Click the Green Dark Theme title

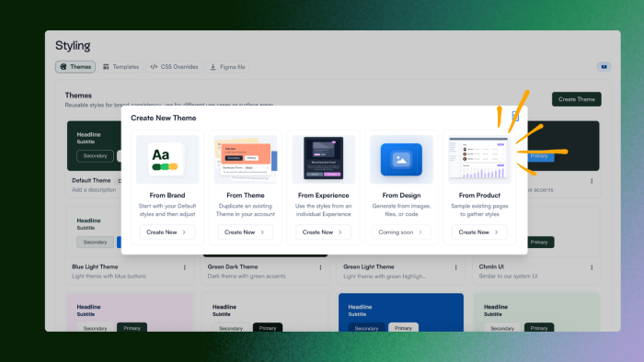tap(233, 266)
